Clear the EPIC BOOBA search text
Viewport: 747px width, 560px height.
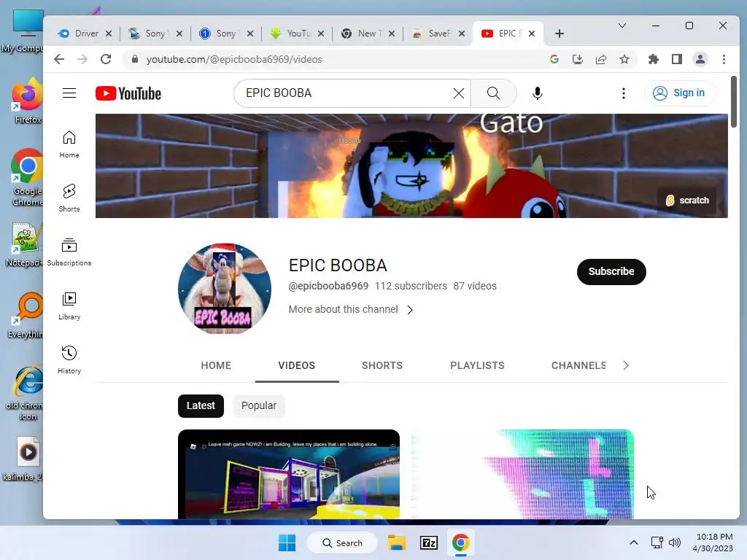point(458,93)
